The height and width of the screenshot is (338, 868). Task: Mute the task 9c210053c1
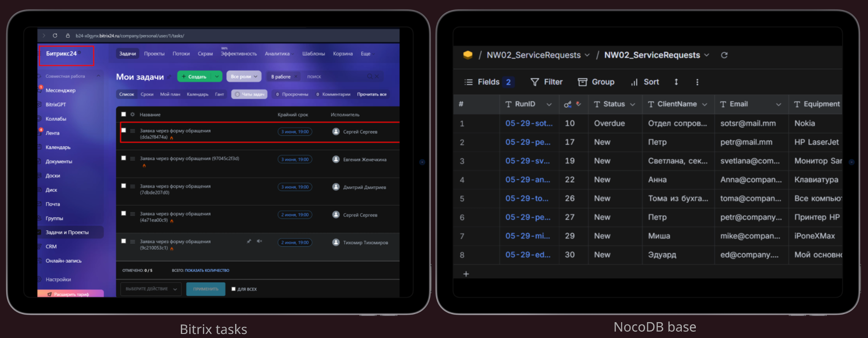click(x=259, y=241)
